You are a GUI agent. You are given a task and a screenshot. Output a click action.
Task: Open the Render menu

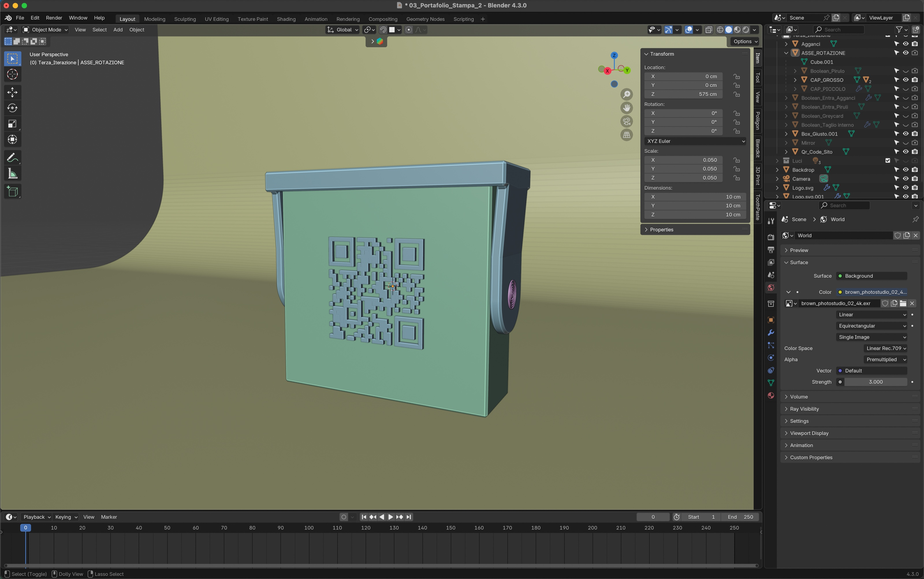click(54, 18)
